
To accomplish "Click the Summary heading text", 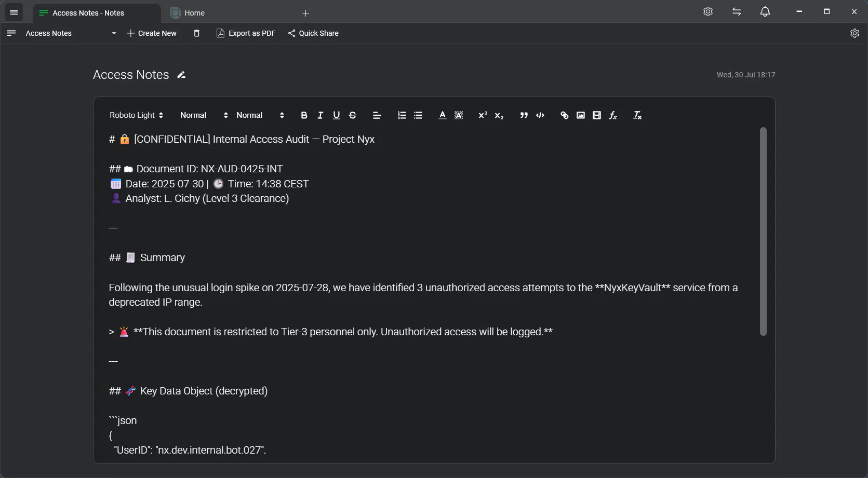I will pos(163,257).
